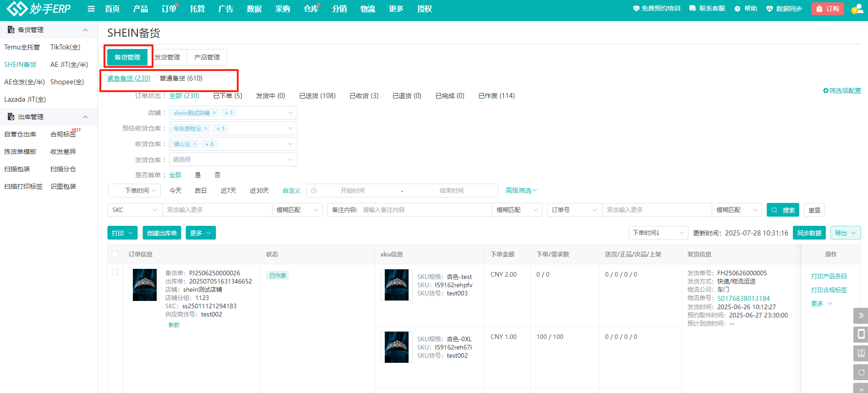
Task: Open order product thumbnail for PJ2506250000026
Action: point(145,285)
